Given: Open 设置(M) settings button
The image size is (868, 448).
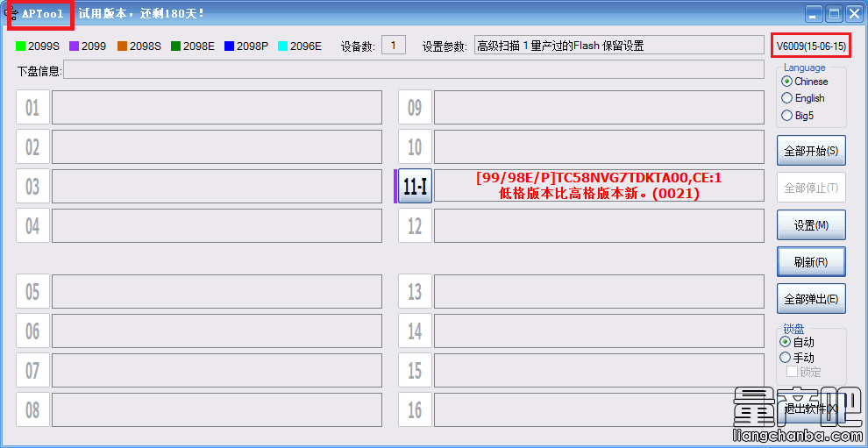Looking at the screenshot, I should click(811, 225).
